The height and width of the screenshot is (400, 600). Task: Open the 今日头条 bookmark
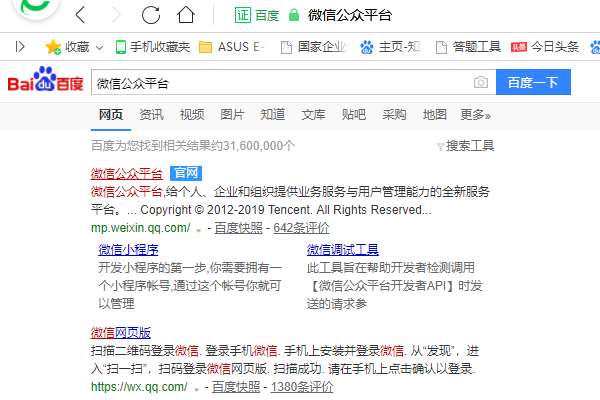point(545,47)
